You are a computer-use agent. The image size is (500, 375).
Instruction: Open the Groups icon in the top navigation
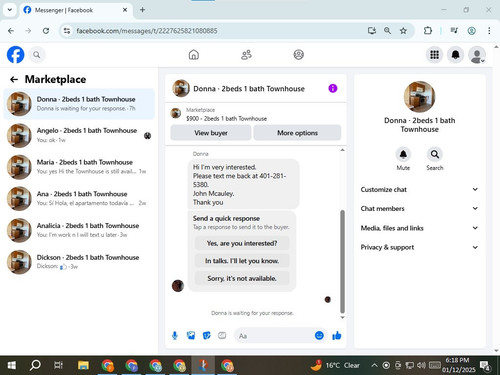[x=298, y=55]
